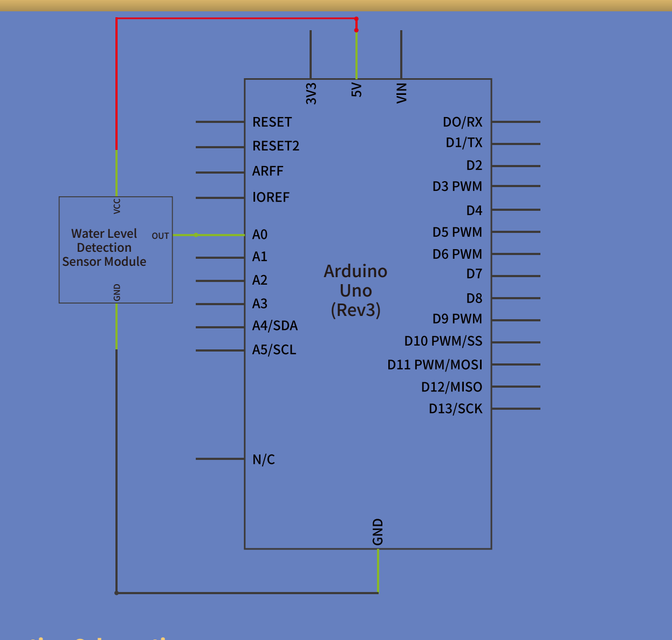Click the D6 PWM pin label
The image size is (672, 640).
coord(457,254)
